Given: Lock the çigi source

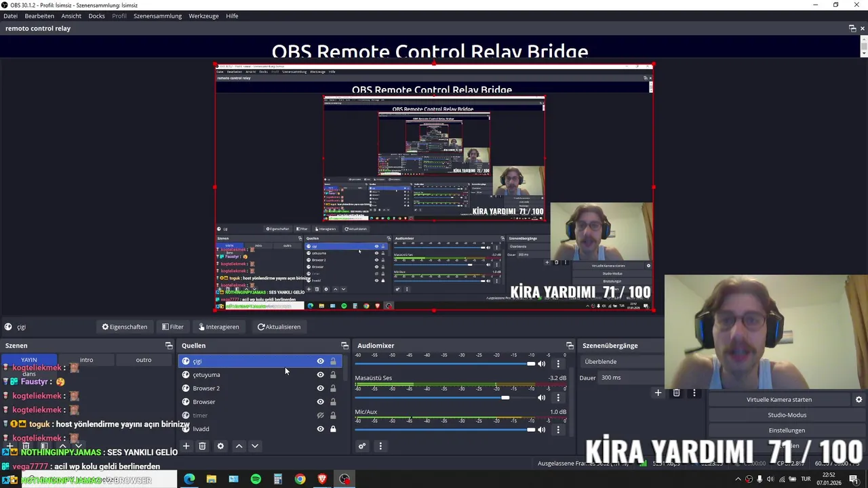Looking at the screenshot, I should pyautogui.click(x=333, y=361).
